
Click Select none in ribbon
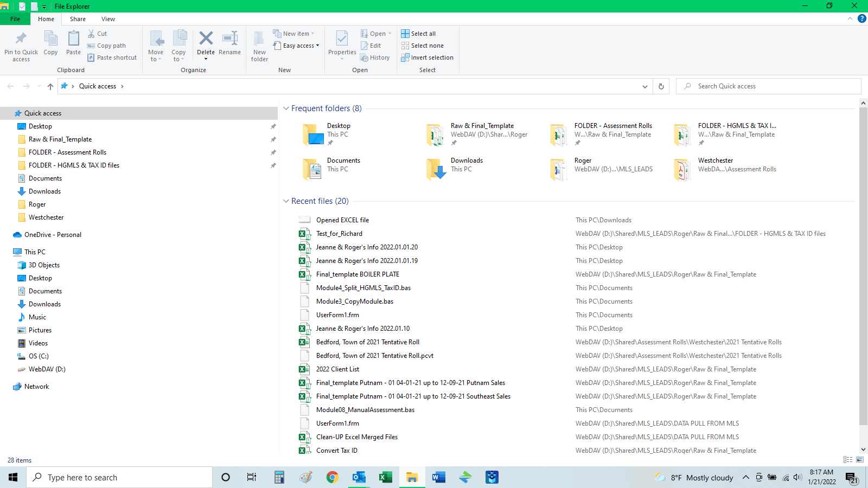(x=422, y=46)
